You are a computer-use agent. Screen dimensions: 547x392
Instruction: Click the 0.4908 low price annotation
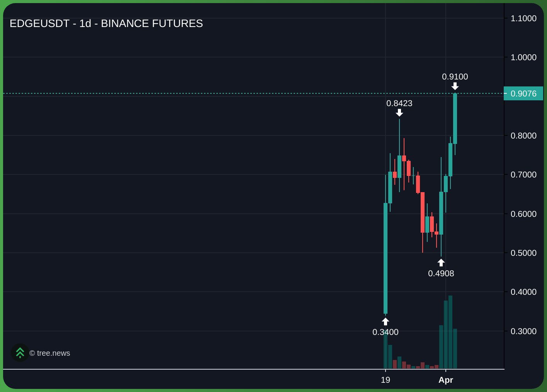coord(441,274)
